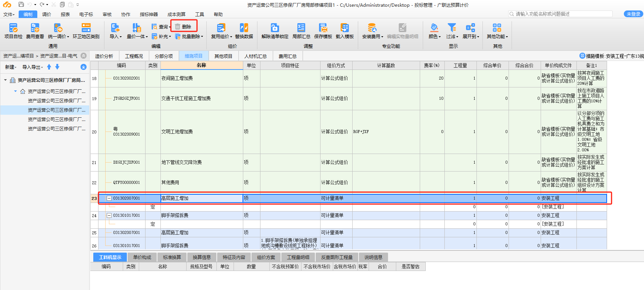Switch to 造价分析 tab

pyautogui.click(x=104, y=56)
